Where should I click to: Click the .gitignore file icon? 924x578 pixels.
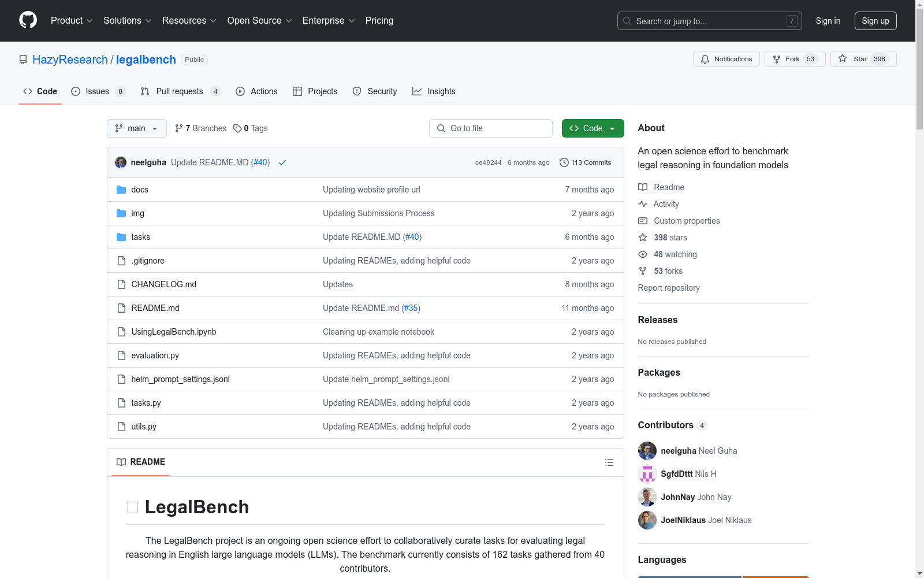click(x=121, y=261)
